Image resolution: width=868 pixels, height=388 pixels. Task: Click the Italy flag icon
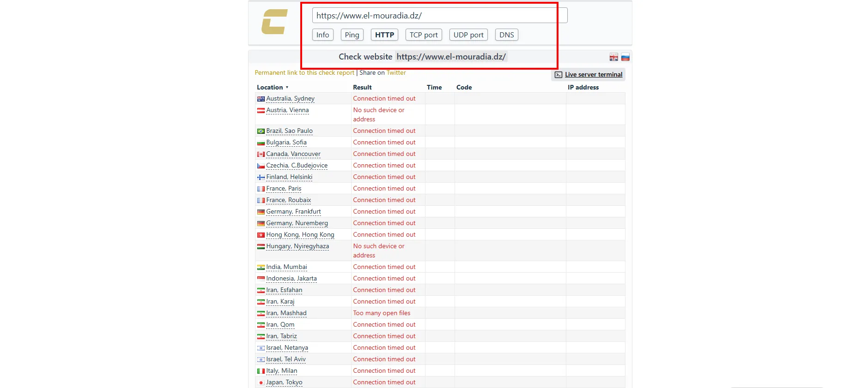pos(261,371)
